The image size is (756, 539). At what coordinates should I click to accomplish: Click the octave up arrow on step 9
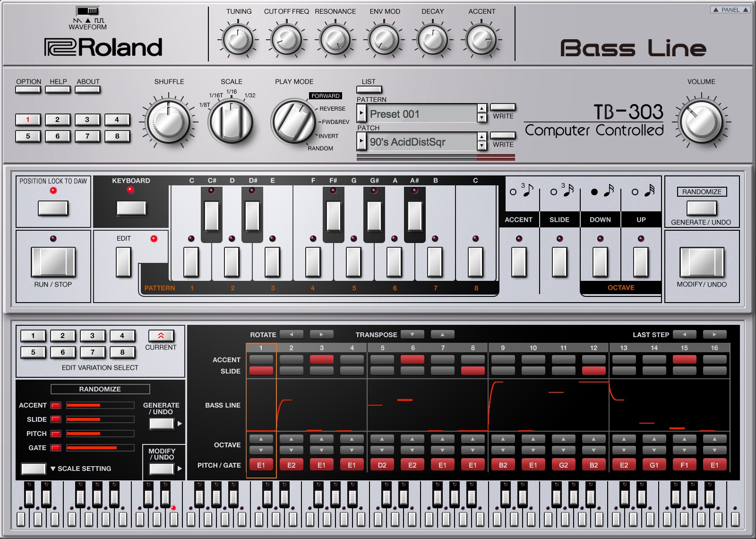click(x=503, y=440)
